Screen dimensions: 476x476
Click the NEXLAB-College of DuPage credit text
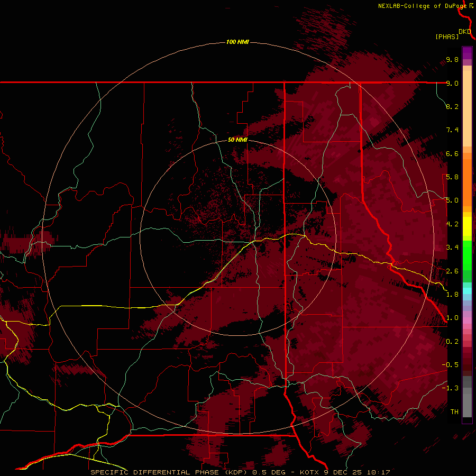(x=422, y=6)
